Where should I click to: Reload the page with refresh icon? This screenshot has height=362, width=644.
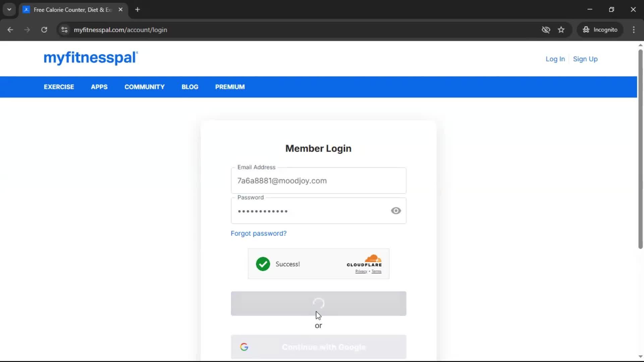click(44, 30)
